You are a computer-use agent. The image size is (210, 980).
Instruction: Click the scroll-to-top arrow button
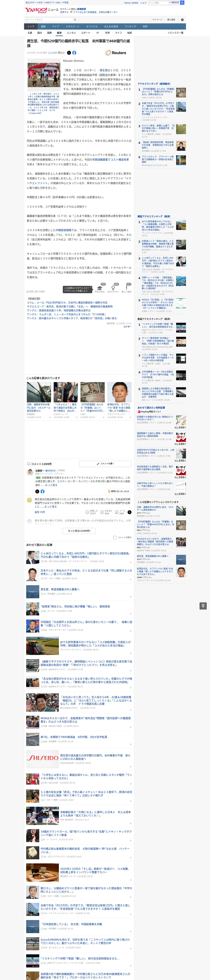203,606
